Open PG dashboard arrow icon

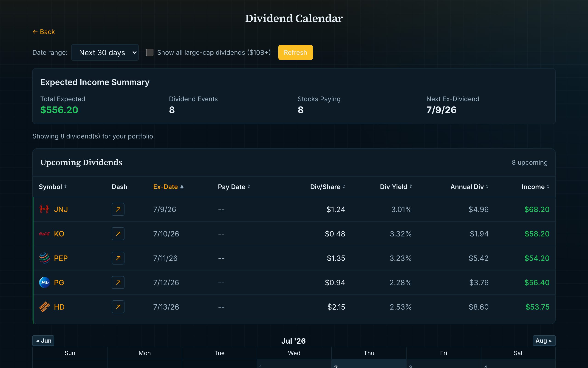[x=118, y=282]
